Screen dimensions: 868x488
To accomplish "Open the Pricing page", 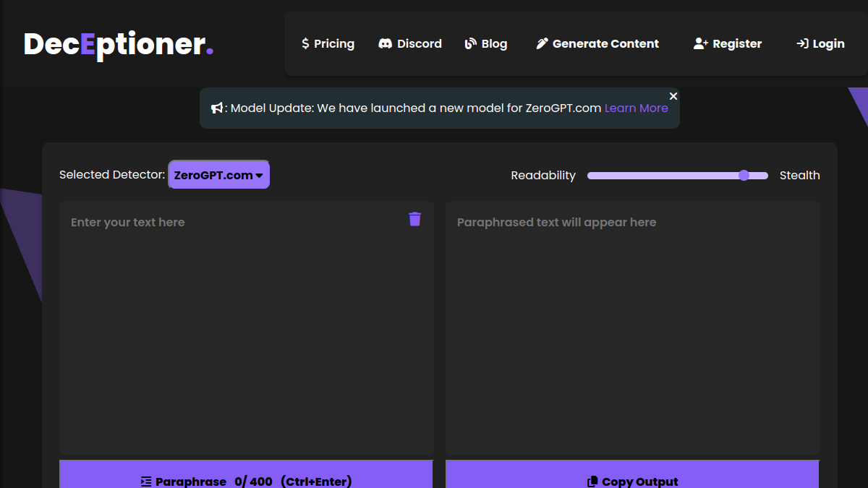I will click(x=328, y=44).
